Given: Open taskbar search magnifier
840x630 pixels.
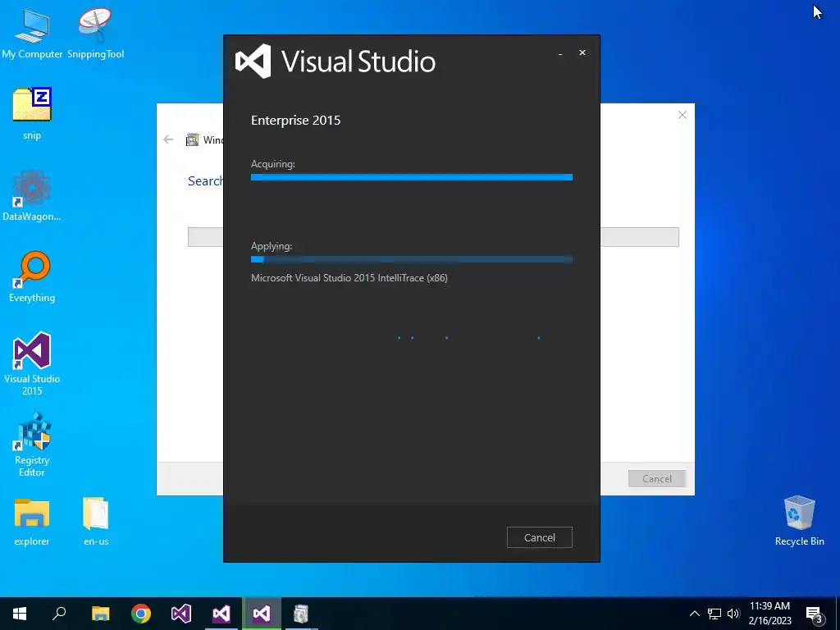Looking at the screenshot, I should coord(59,614).
